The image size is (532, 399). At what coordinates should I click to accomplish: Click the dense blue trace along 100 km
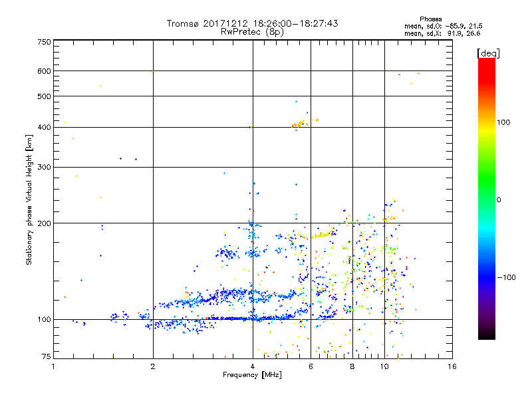(251, 319)
